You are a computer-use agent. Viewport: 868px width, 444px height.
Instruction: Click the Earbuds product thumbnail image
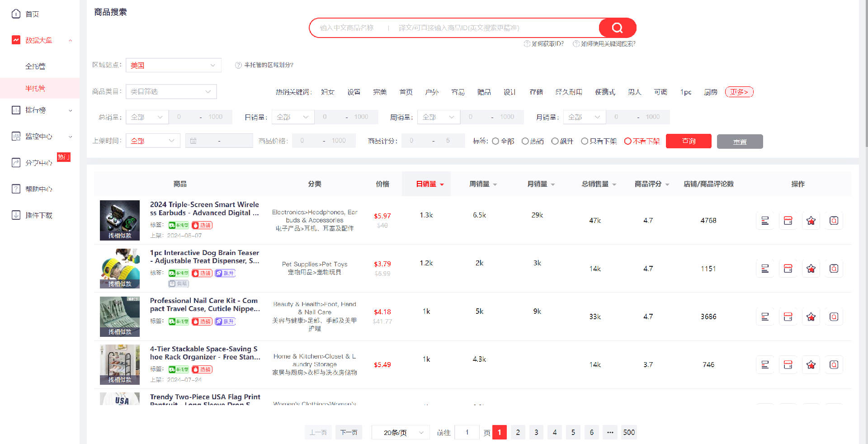[x=120, y=220]
